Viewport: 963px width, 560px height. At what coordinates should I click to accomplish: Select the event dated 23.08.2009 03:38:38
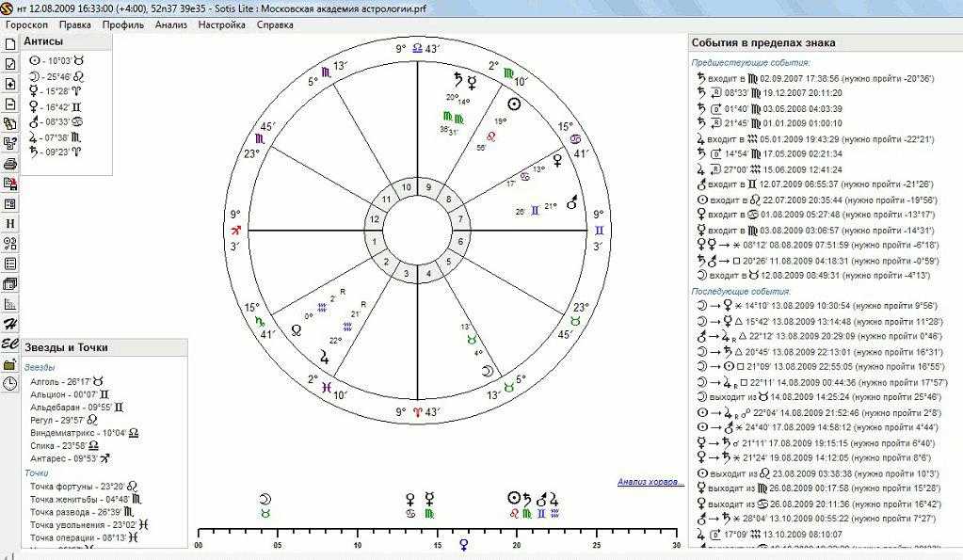[x=819, y=474]
